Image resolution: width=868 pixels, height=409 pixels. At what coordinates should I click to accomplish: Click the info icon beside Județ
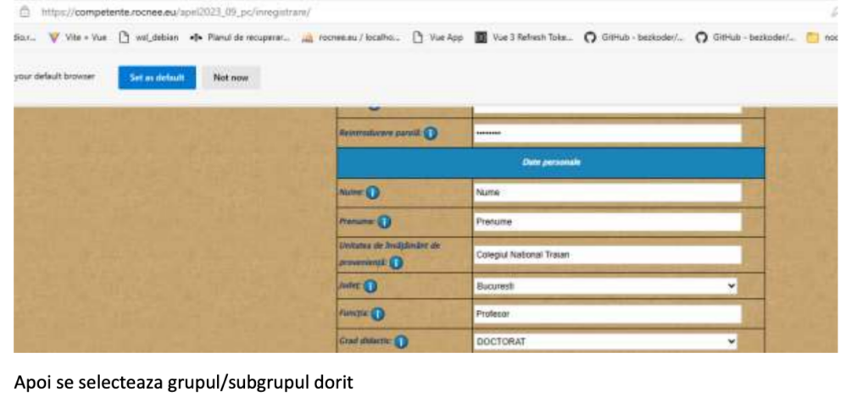[x=370, y=287]
